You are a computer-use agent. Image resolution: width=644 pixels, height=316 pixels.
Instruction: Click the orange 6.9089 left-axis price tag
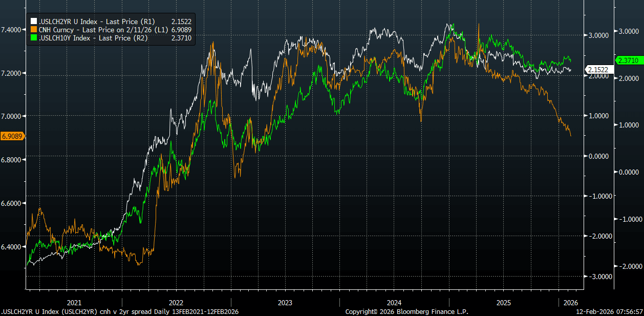13,136
